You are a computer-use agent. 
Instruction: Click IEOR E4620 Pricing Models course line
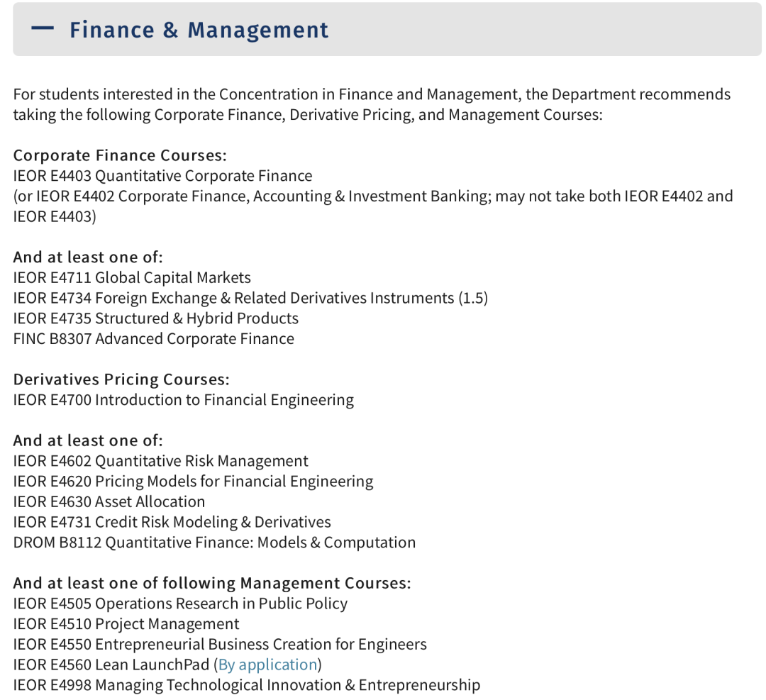point(194,481)
